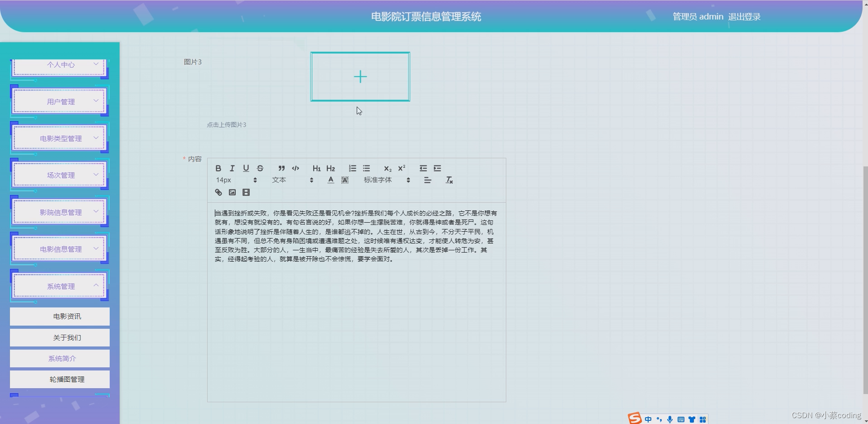Increase indent of the paragraph

[437, 168]
